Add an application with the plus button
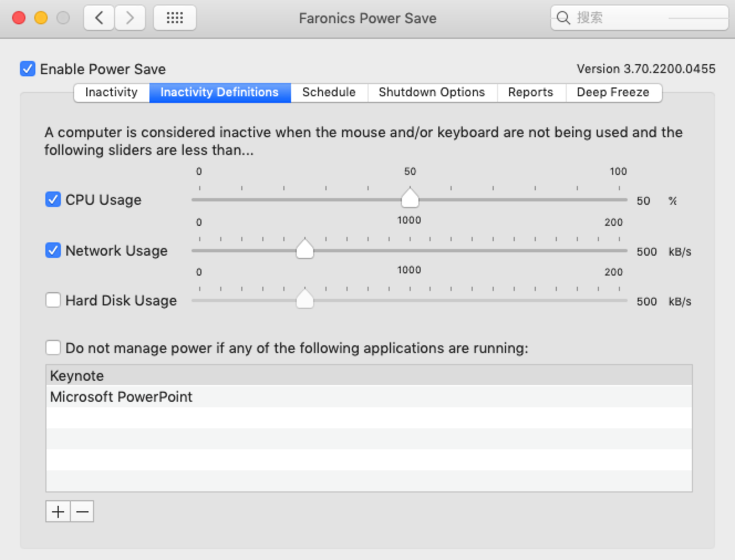 (58, 511)
